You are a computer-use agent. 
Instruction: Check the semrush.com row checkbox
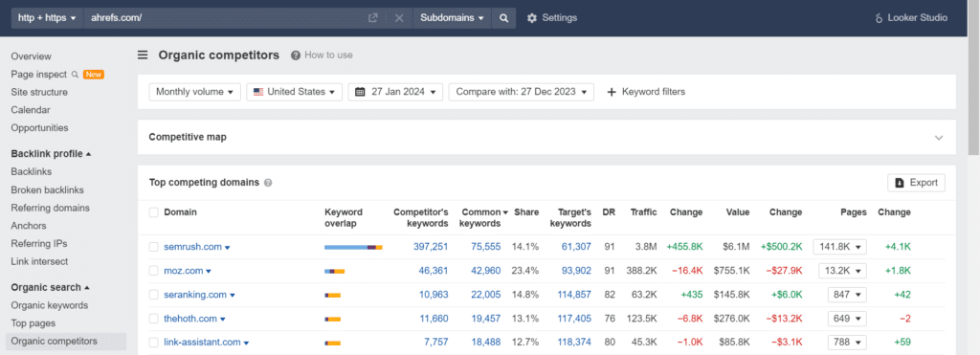click(x=154, y=247)
